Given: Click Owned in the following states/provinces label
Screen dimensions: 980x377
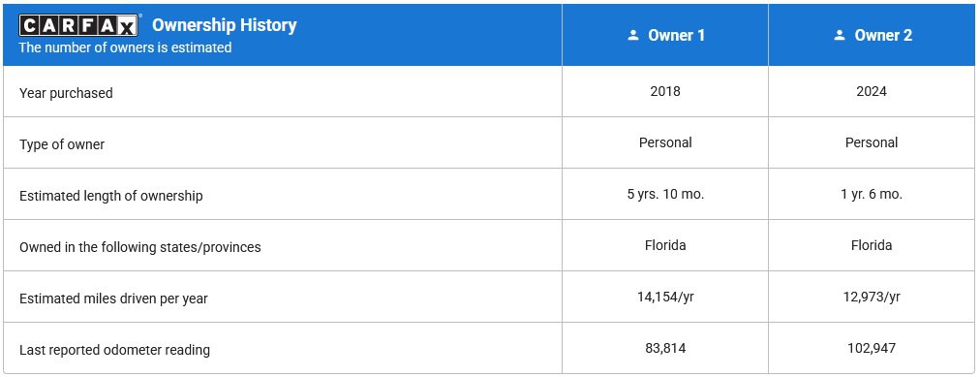Looking at the screenshot, I should [140, 247].
